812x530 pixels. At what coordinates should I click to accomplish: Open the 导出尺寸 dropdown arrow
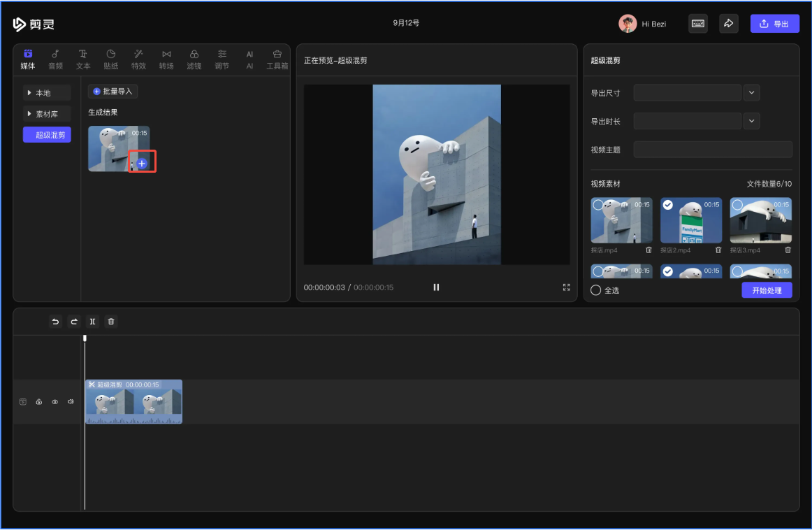pos(751,92)
